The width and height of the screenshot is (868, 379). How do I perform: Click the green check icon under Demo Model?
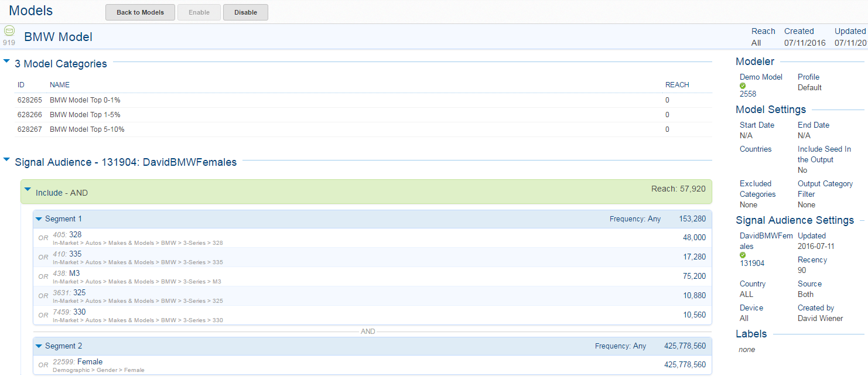(x=743, y=86)
